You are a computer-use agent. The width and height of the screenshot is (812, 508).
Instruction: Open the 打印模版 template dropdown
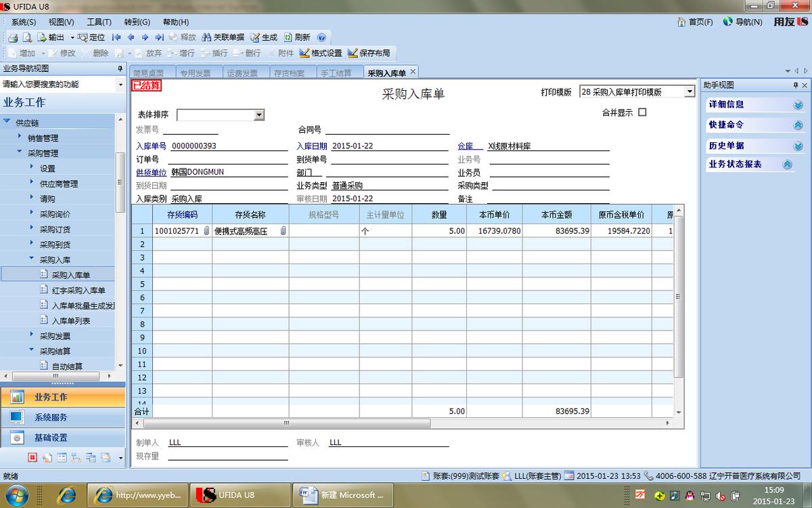point(689,91)
